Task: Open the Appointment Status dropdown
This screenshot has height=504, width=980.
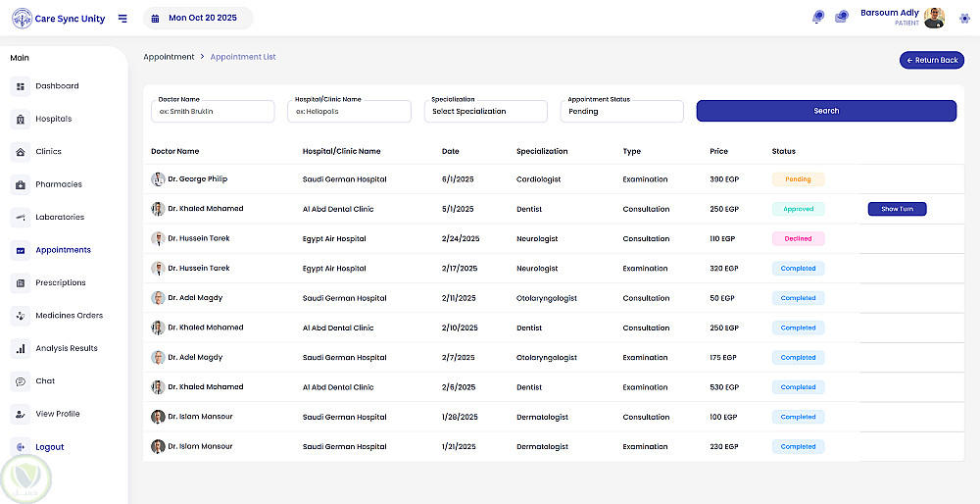Action: coord(624,112)
